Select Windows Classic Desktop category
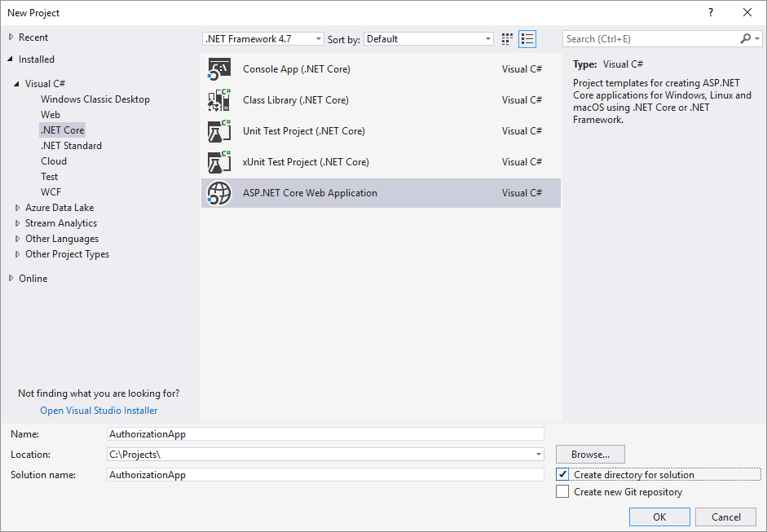The height and width of the screenshot is (532, 767). coord(95,99)
